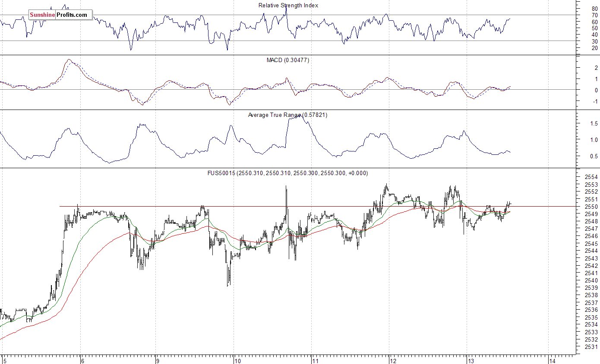Click the Relative Strength Index panel title
Image resolution: width=600 pixels, height=364 pixels.
coord(288,6)
